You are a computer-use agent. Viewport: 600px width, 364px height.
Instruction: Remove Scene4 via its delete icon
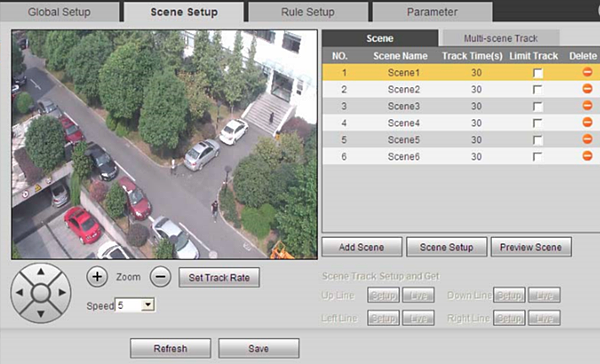(x=587, y=122)
